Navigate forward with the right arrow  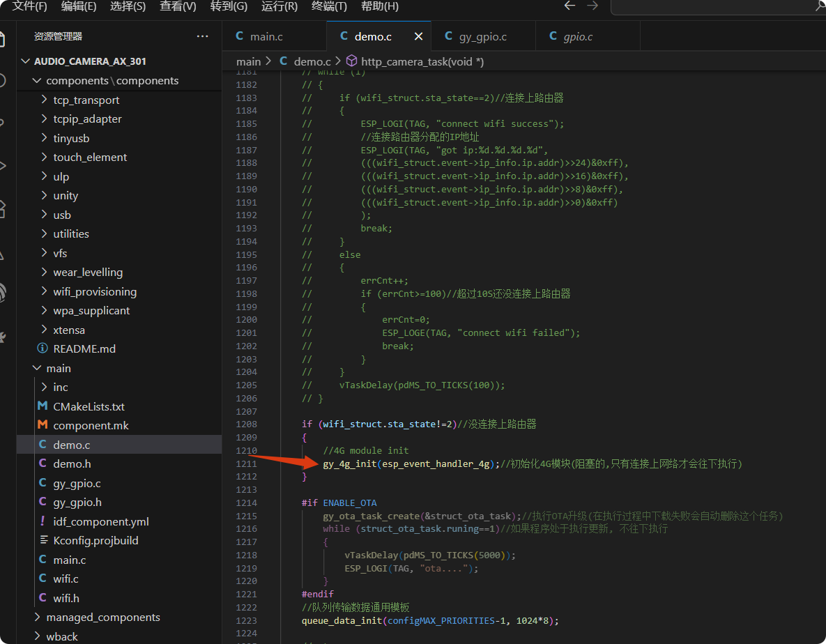tap(592, 6)
